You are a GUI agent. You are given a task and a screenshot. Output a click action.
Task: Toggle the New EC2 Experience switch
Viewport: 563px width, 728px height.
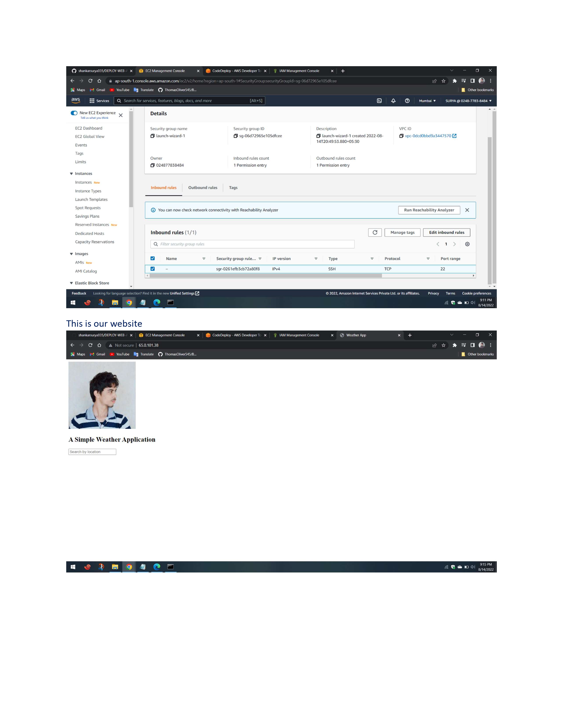tap(74, 113)
